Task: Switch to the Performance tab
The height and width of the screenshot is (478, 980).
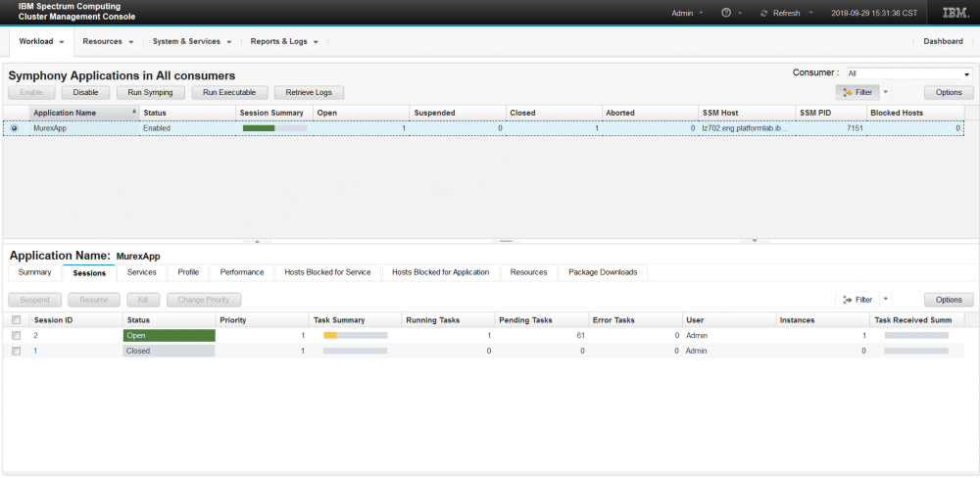Action: click(x=241, y=272)
